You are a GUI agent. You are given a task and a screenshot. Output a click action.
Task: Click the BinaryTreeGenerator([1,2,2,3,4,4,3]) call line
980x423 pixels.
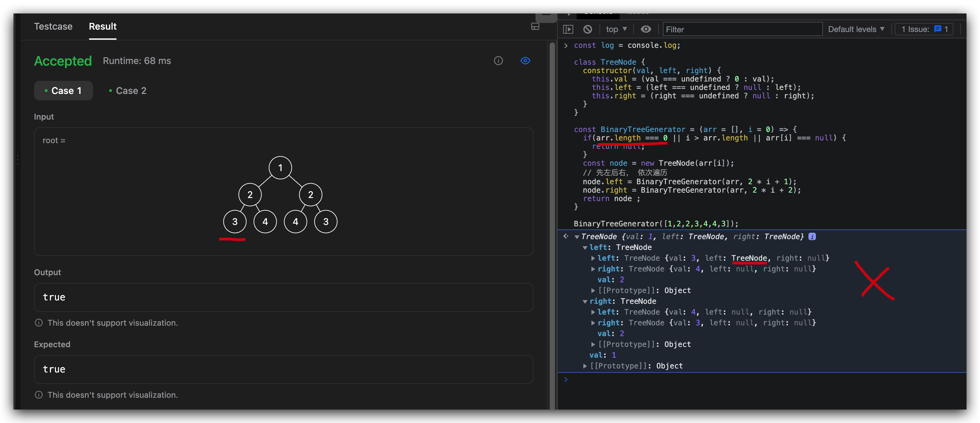pyautogui.click(x=656, y=224)
